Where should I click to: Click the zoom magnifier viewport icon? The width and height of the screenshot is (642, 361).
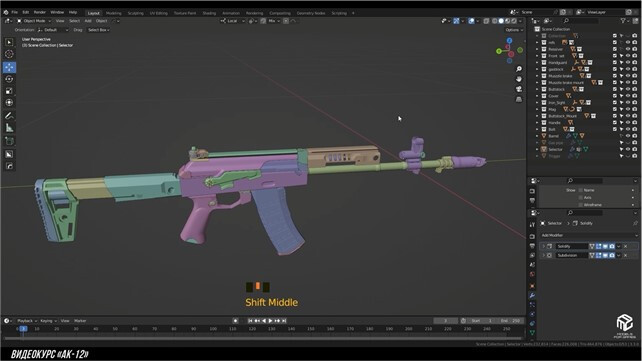[x=519, y=69]
